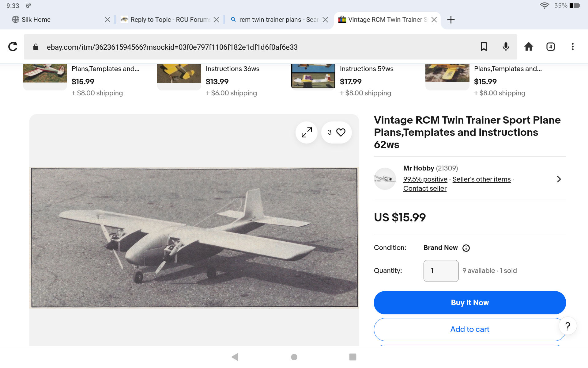Open the help question mark button
This screenshot has width=588, height=368.
pos(567,326)
